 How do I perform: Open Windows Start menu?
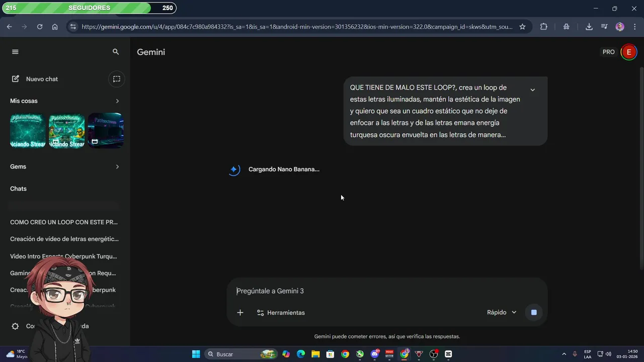[x=196, y=354]
